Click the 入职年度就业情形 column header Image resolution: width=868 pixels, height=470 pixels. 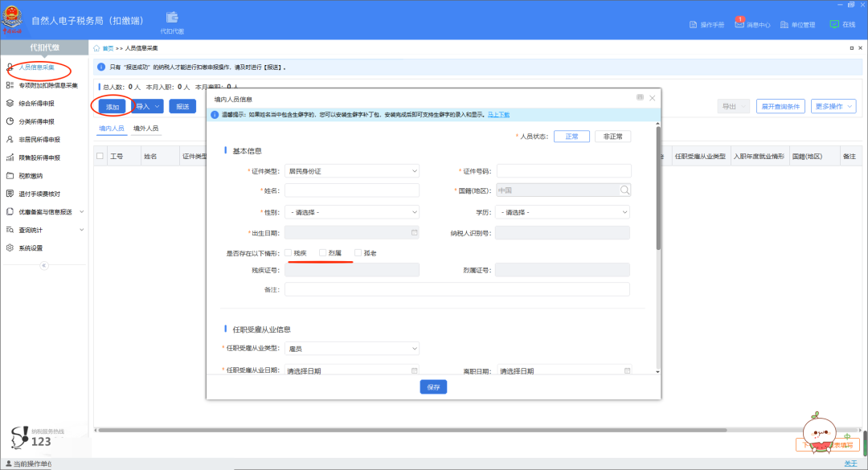tap(759, 157)
